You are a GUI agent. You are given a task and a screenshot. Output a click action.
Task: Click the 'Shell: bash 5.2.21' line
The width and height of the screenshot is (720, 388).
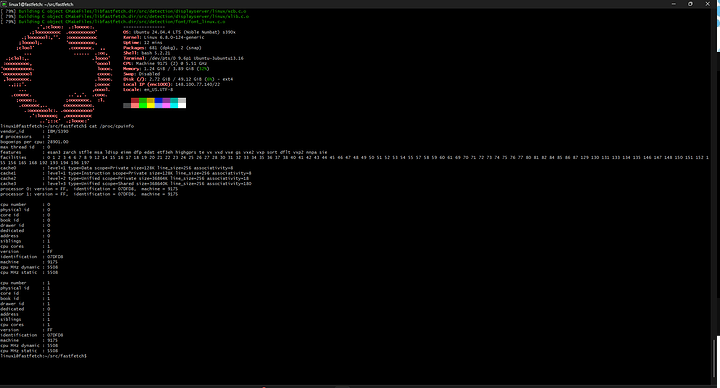pos(146,53)
